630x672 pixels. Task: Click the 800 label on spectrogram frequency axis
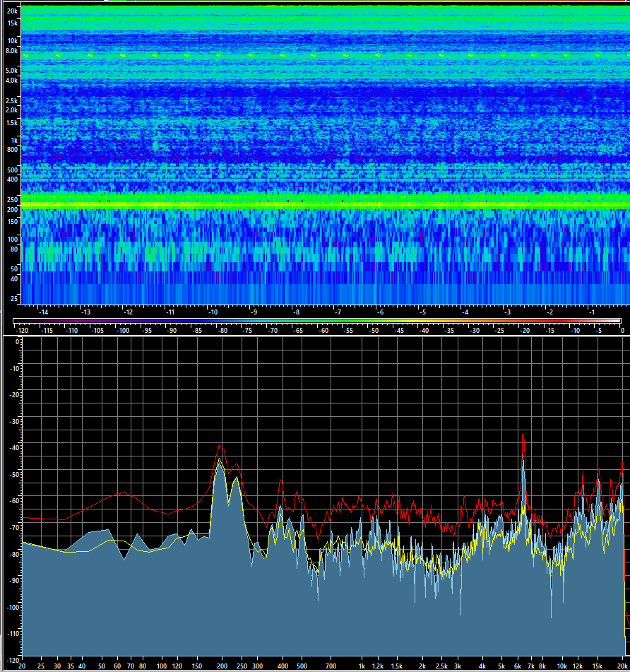[13, 150]
